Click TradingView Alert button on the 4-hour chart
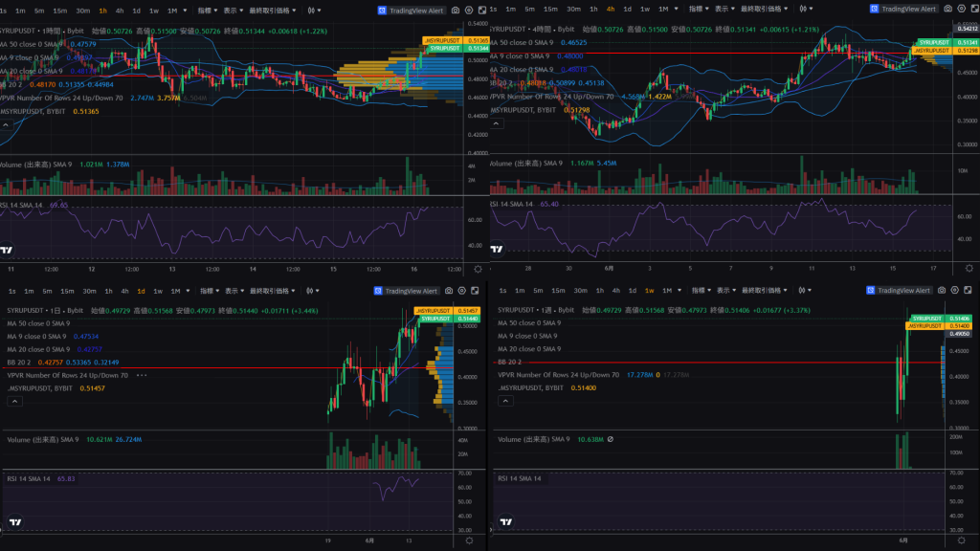The width and height of the screenshot is (980, 551). 903,9
